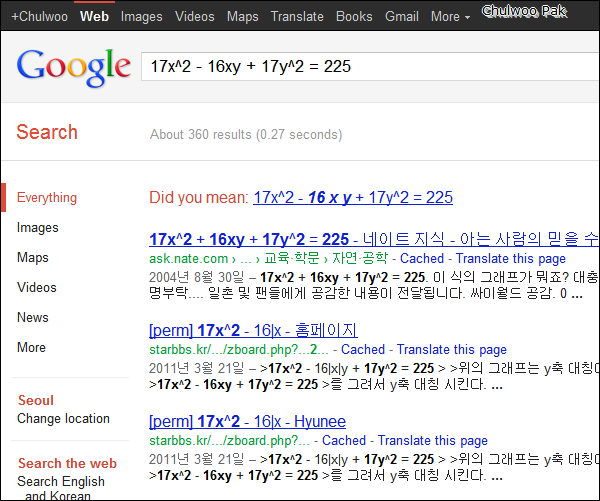Click the red Search heading
The width and height of the screenshot is (600, 501).
point(47,132)
